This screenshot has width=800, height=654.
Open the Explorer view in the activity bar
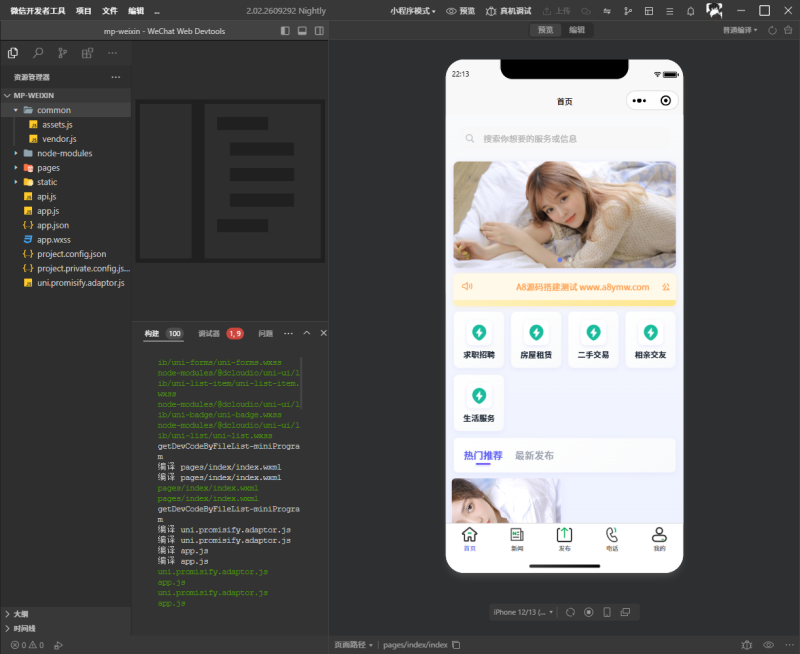click(x=13, y=53)
